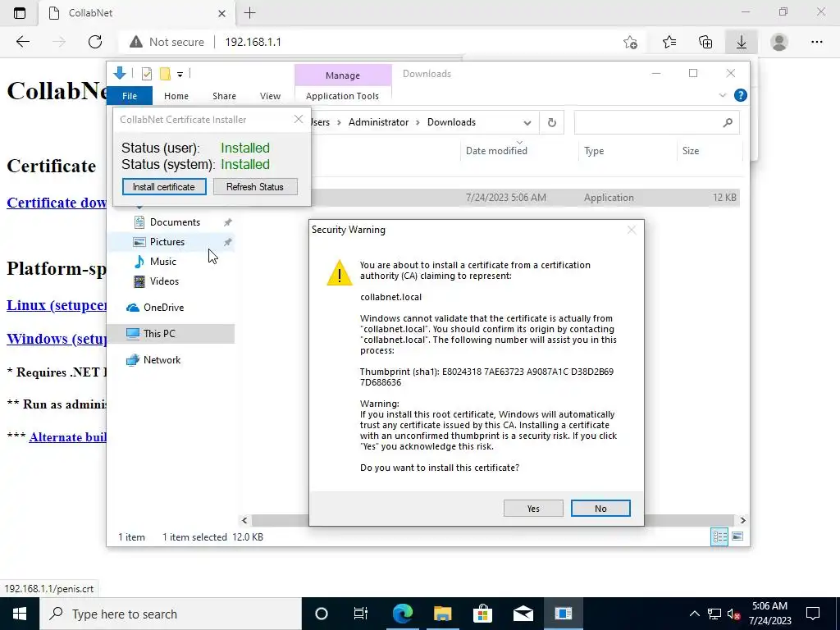Click the Linux setup link
This screenshot has height=630, width=840.
(x=57, y=305)
